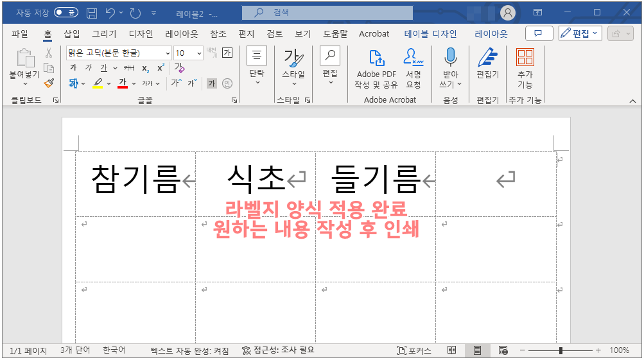Expand the 붙여넣기 options arrow
Screen dimensions: 644x360
pos(24,83)
